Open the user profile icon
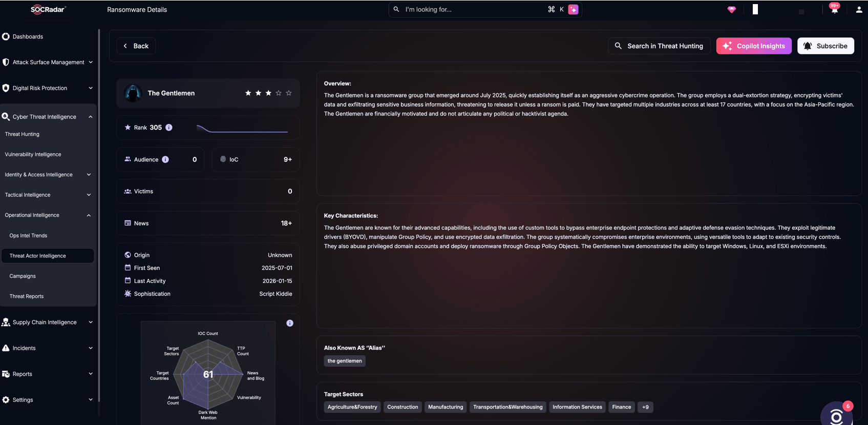868x425 pixels. click(859, 10)
